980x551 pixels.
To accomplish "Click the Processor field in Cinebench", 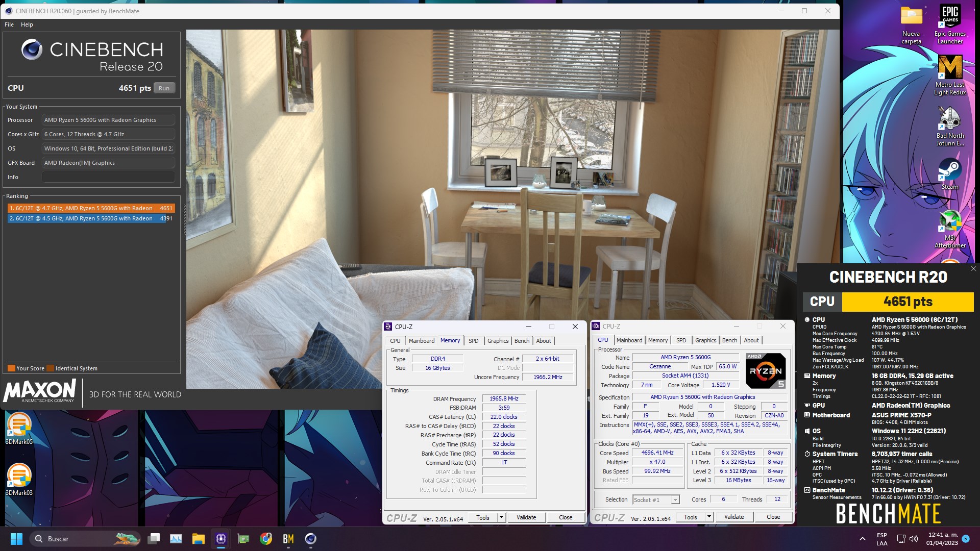I will pyautogui.click(x=108, y=120).
